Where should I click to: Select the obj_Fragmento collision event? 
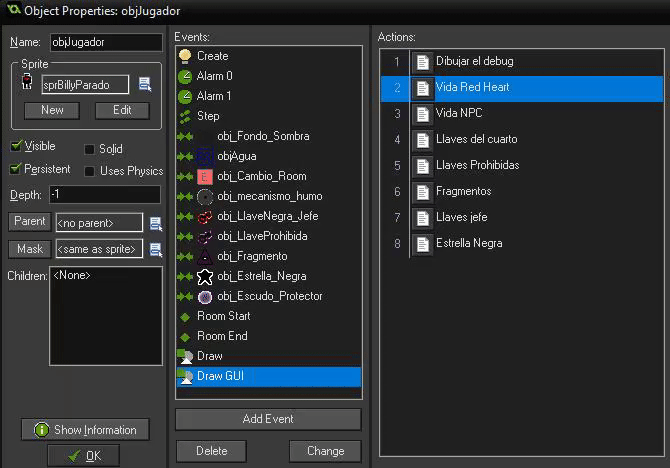tap(269, 256)
